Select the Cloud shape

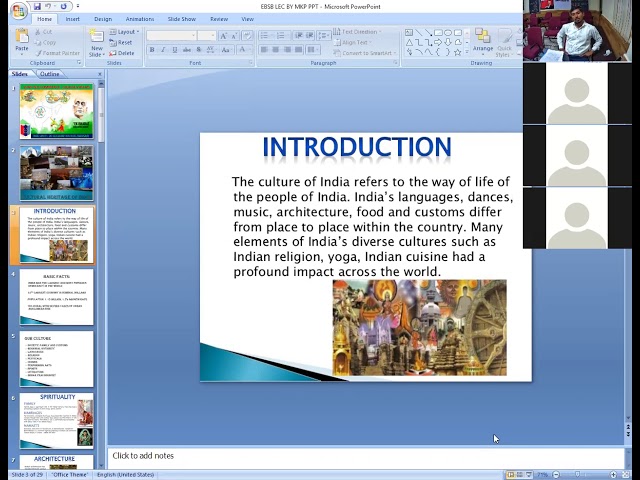458,42
